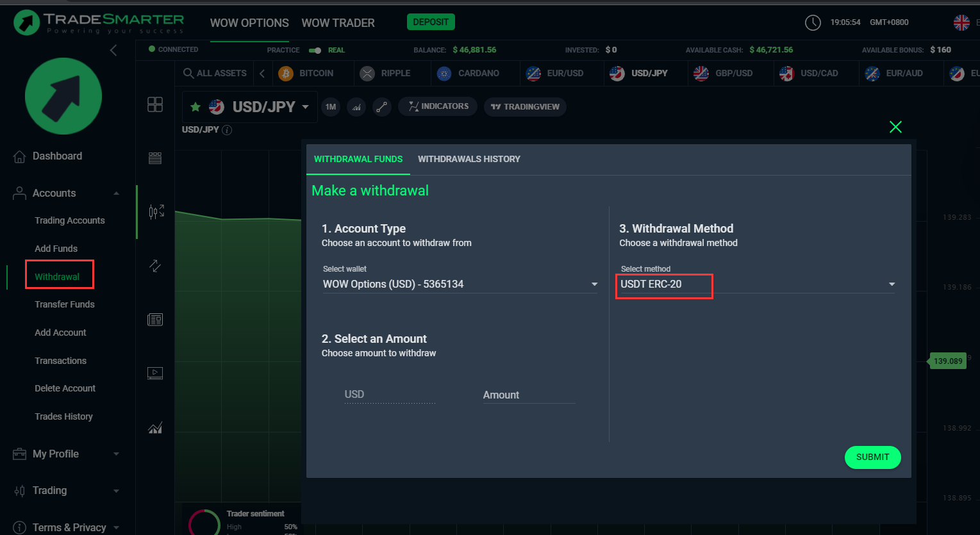Collapse the Accounts section
The height and width of the screenshot is (535, 980).
117,193
